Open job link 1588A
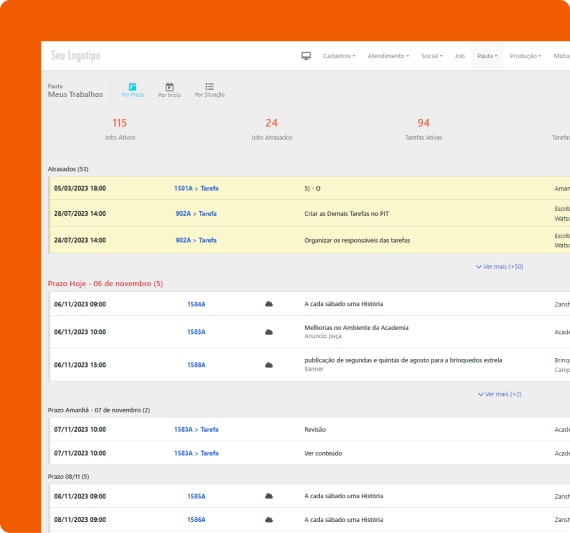The height and width of the screenshot is (533, 570). pyautogui.click(x=196, y=365)
